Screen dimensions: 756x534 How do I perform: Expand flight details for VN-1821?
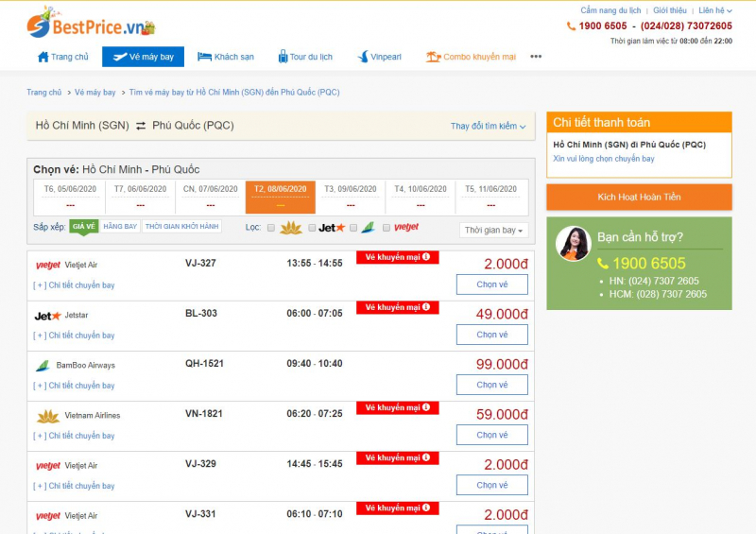pos(74,436)
